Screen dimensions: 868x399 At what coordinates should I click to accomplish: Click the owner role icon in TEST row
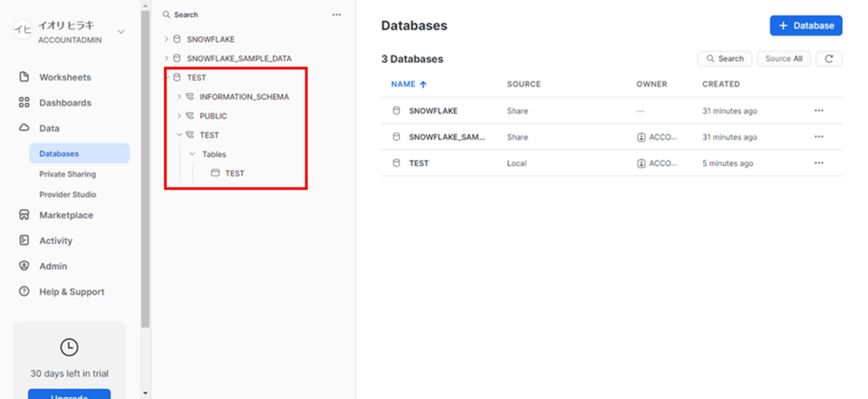641,163
